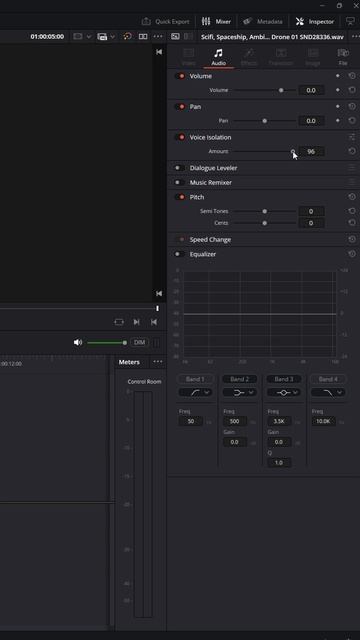
Task: Disable the Volume section toggle
Action: tap(180, 76)
